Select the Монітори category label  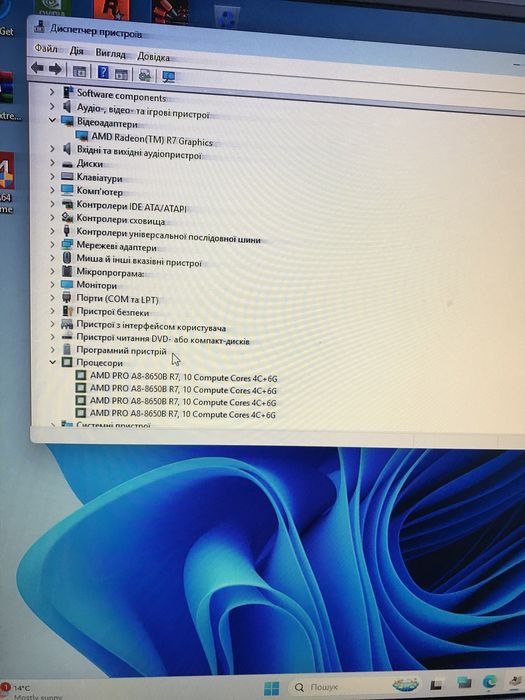tap(96, 285)
